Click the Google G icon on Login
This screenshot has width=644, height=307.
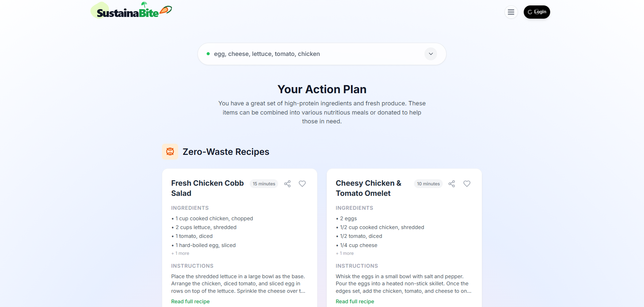(x=530, y=12)
